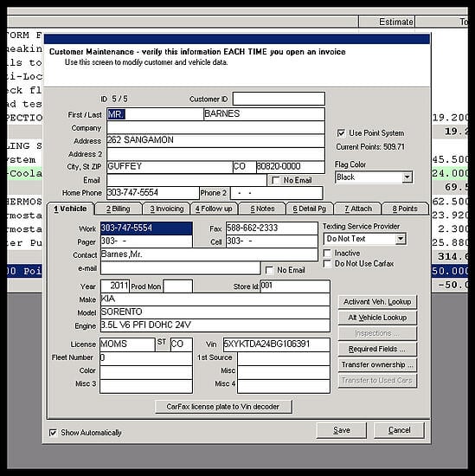The width and height of the screenshot is (475, 476).
Task: Enable the Inactive checkbox
Action: [327, 253]
